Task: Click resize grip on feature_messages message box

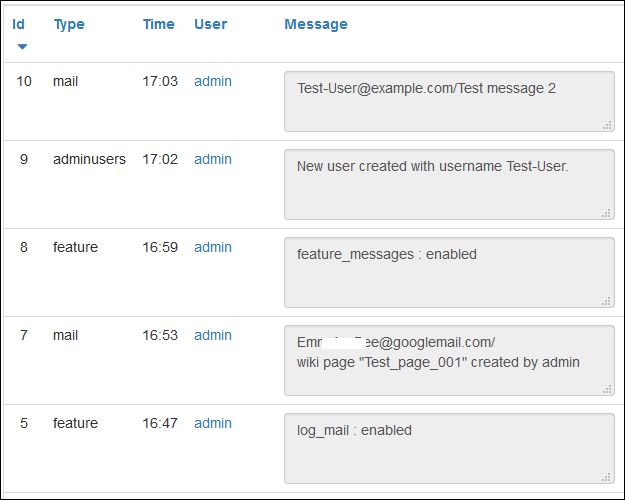Action: point(606,301)
